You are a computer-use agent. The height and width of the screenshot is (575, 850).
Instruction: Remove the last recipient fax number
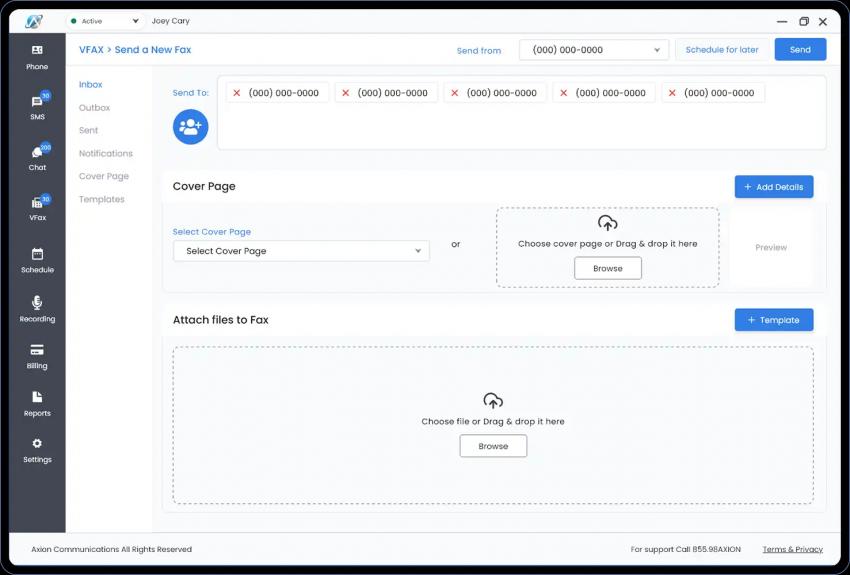pyautogui.click(x=673, y=93)
